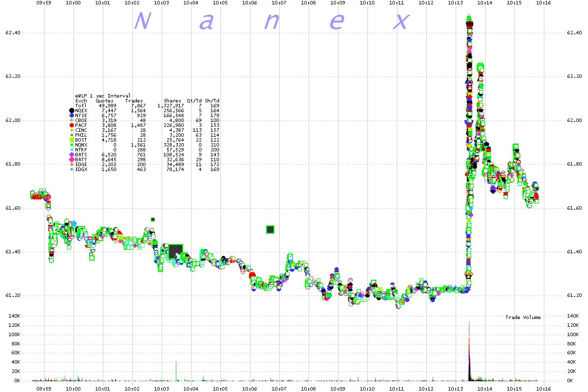
Task: Click the 'Trades' column header
Action: tap(134, 100)
